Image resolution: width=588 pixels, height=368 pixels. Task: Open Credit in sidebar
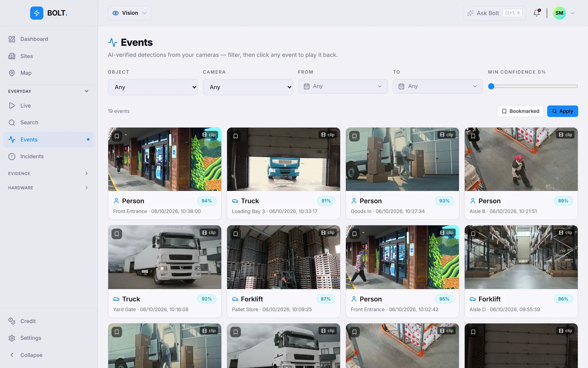49,321
